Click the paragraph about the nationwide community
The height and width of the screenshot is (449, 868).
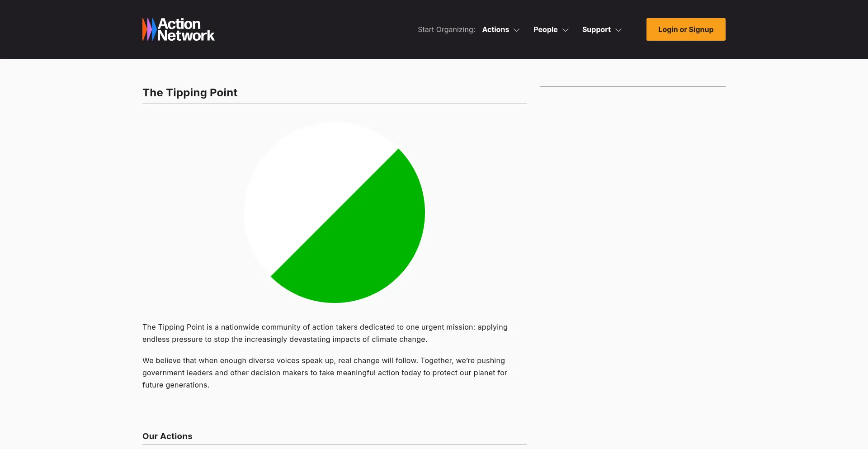pyautogui.click(x=325, y=333)
